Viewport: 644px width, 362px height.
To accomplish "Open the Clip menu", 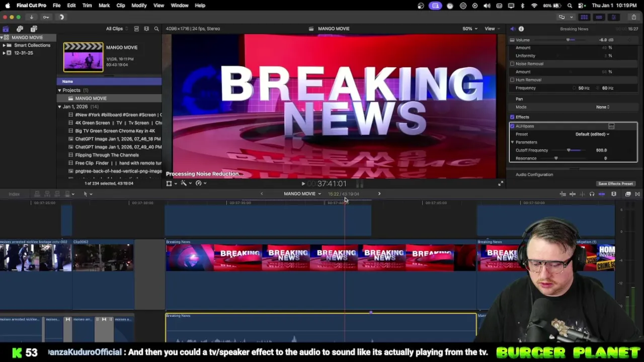I will point(121,6).
